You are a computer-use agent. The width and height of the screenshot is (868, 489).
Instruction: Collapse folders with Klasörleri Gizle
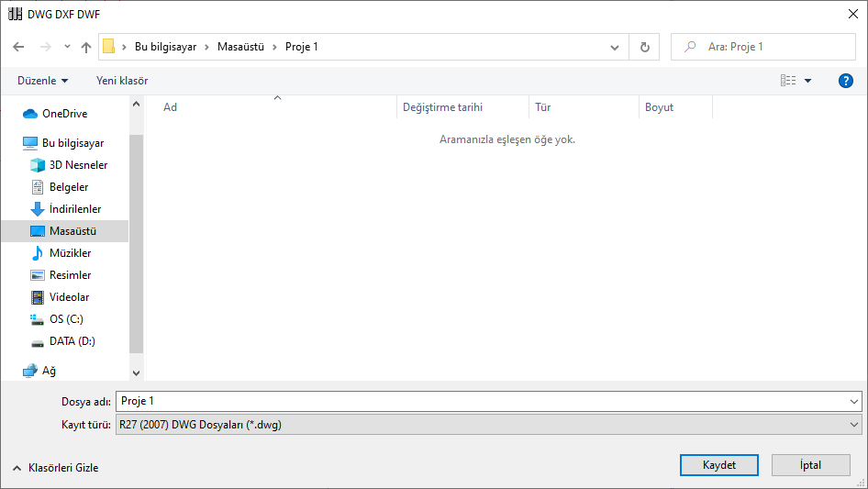tap(56, 468)
